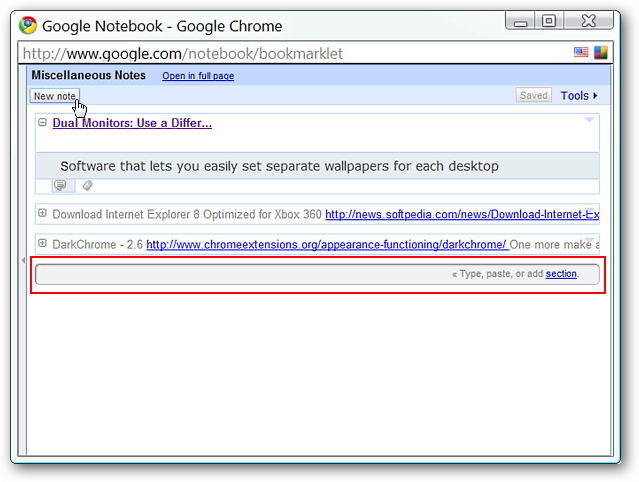Expand the Download Internet Explorer 8 note
The image size is (639, 482).
click(42, 213)
